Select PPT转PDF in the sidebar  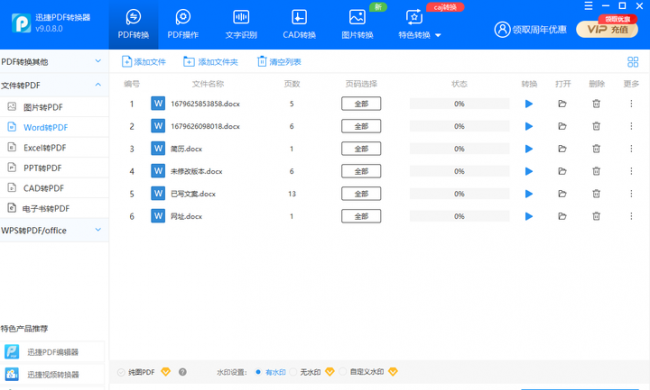(x=54, y=168)
